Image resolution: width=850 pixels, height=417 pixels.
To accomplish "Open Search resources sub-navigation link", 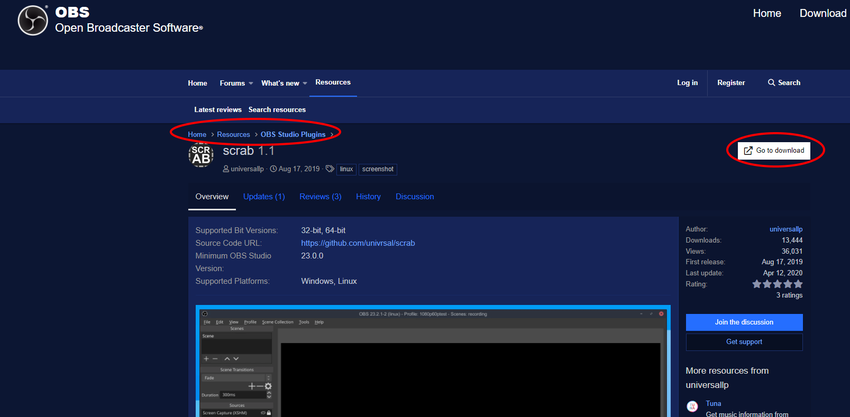I will (x=277, y=110).
